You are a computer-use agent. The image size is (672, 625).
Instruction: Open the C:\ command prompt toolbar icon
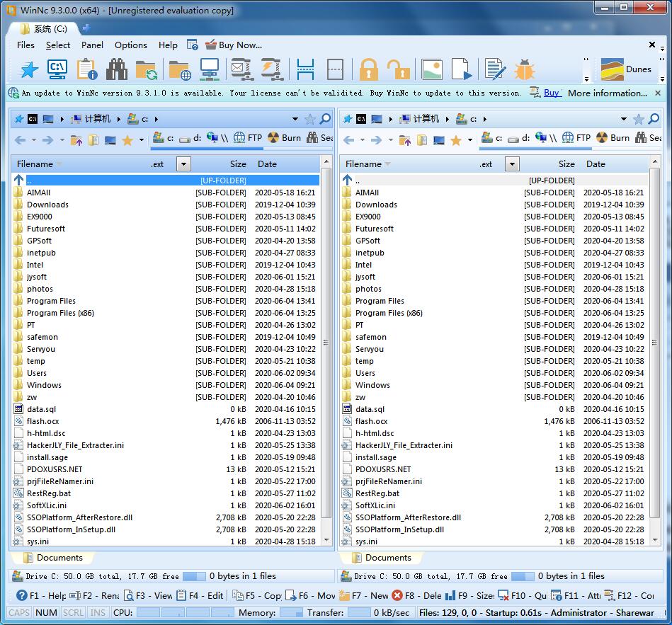tap(57, 69)
